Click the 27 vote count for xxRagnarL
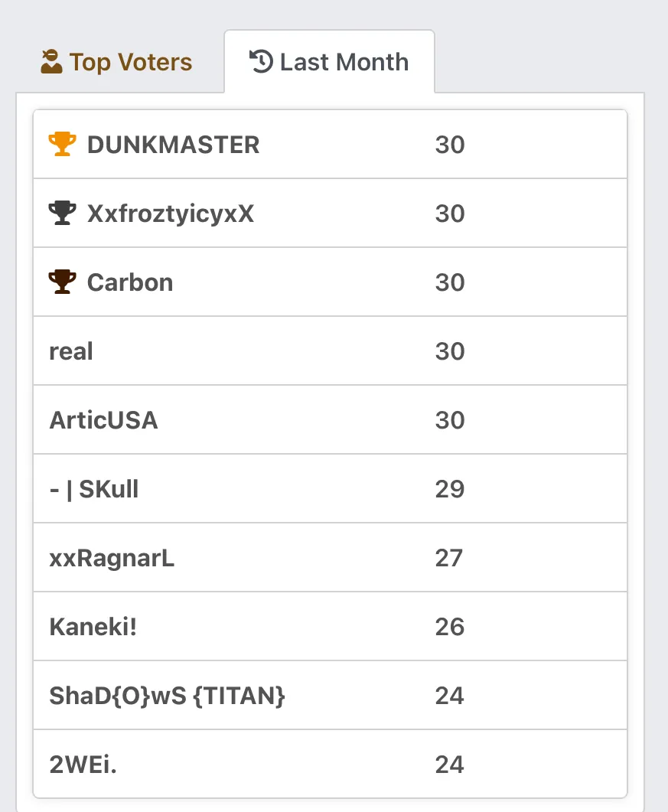The height and width of the screenshot is (812, 668). pyautogui.click(x=449, y=558)
